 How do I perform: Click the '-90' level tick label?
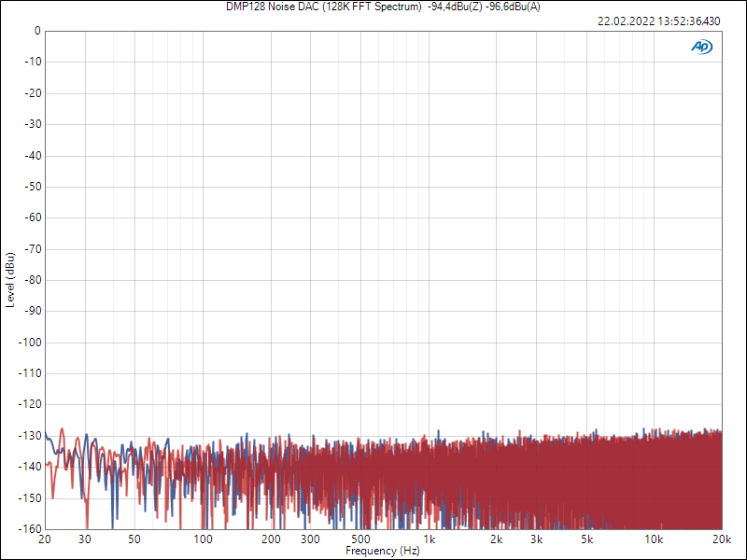(33, 311)
